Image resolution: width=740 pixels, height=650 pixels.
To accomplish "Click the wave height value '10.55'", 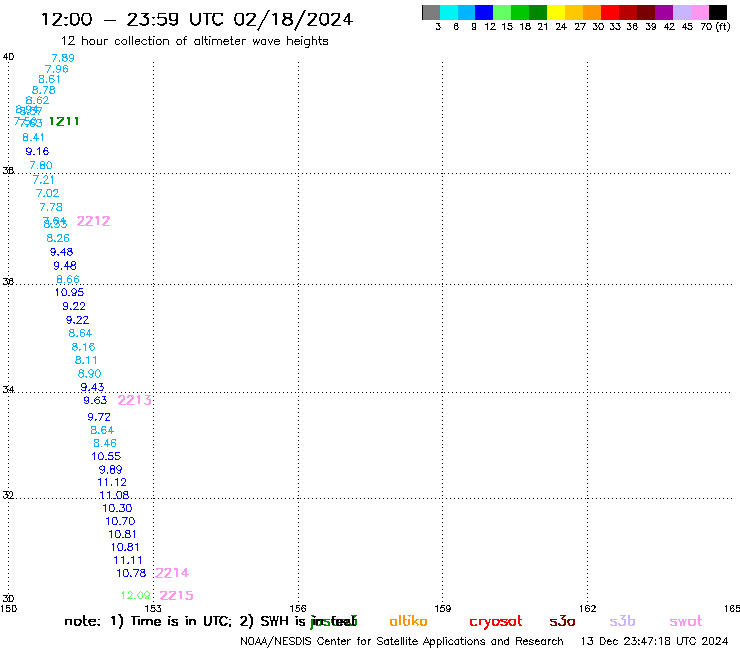I will tap(106, 456).
